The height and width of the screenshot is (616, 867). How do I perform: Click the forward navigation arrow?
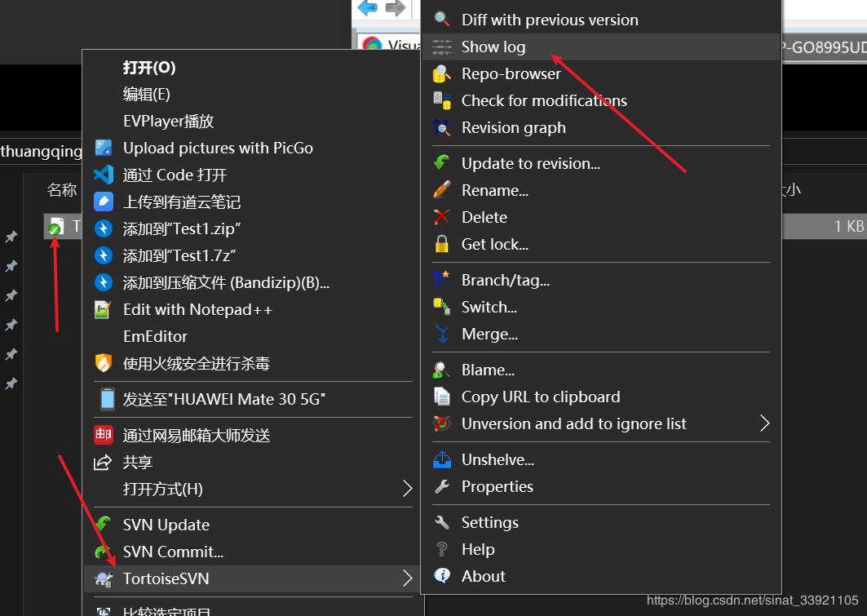[397, 9]
